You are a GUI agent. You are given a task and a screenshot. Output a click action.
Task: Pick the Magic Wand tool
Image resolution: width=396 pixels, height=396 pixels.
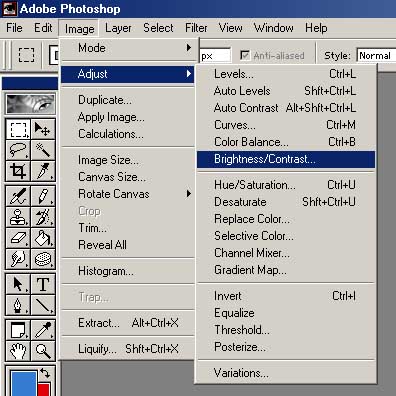click(x=43, y=150)
